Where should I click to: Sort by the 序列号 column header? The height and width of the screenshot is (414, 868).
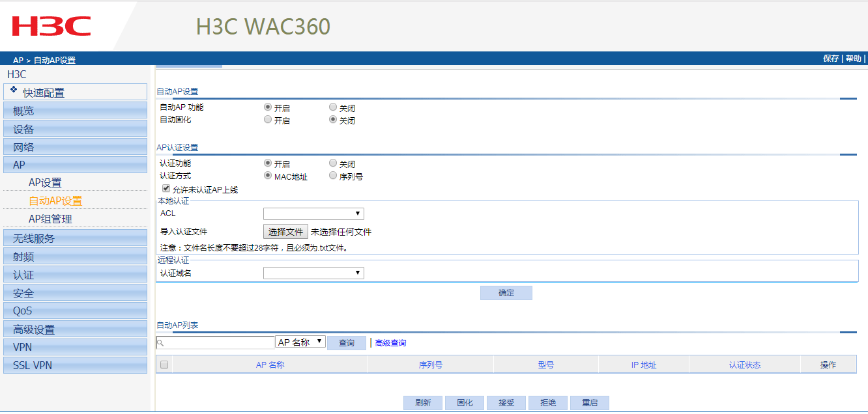point(431,365)
